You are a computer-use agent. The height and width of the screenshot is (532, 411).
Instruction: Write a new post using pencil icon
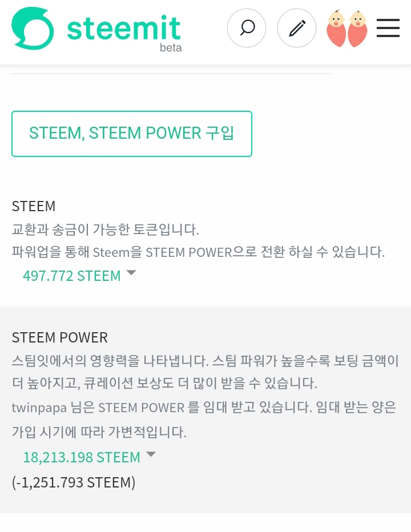click(x=297, y=27)
